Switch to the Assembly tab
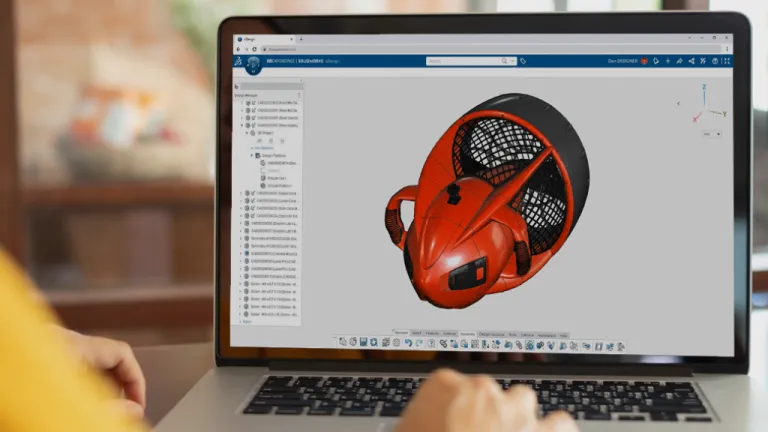This screenshot has width=768, height=432. [467, 334]
